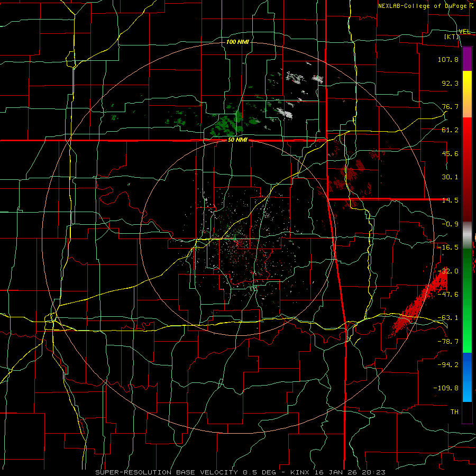Click the green velocity echo cluster above the 50 NMI label

coord(227,124)
